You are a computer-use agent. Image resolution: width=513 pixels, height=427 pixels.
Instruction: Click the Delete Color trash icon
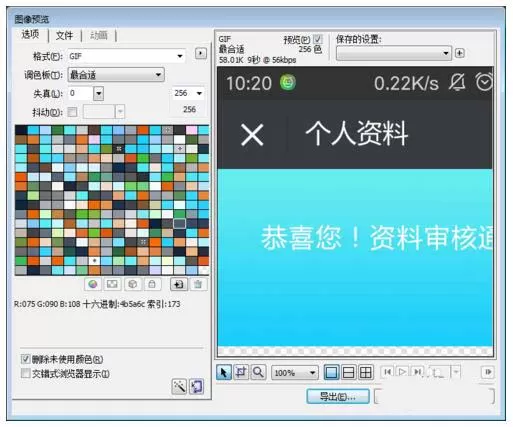pos(198,284)
